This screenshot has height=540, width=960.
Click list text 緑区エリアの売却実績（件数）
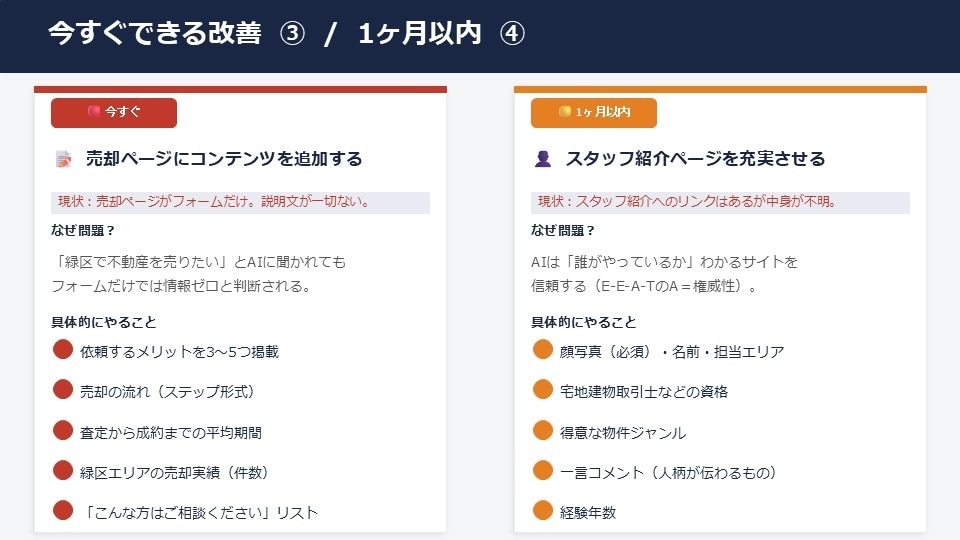tap(174, 473)
